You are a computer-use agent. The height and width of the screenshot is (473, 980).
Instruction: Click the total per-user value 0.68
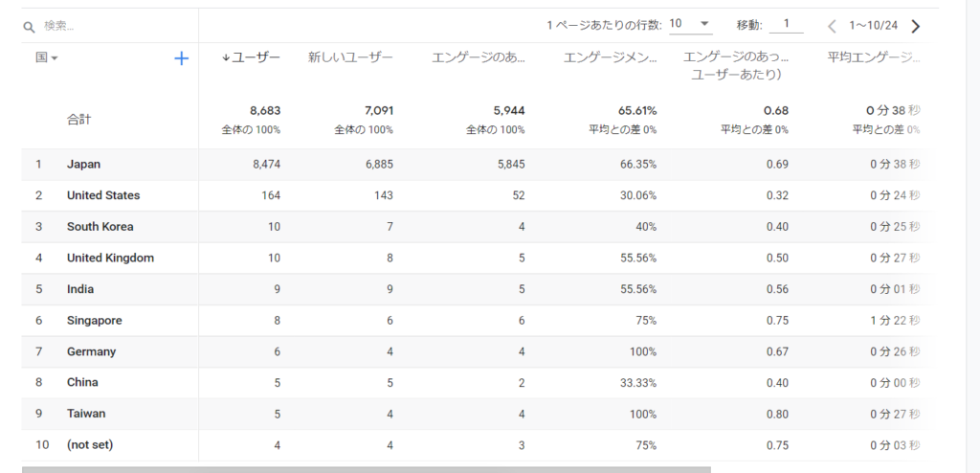click(778, 111)
